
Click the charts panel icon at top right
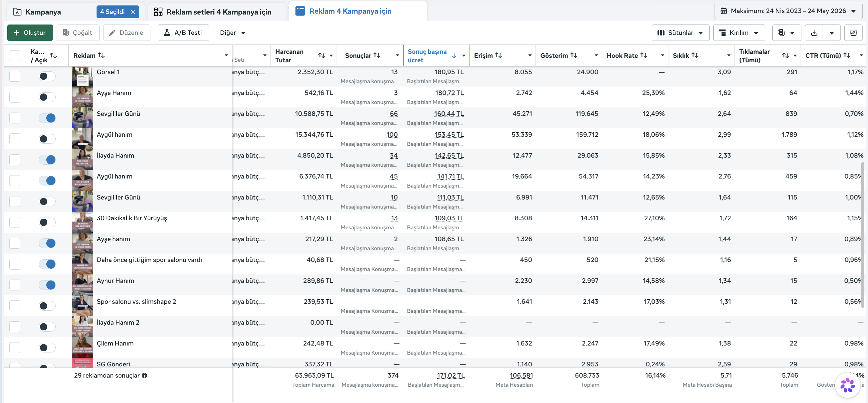(x=853, y=33)
